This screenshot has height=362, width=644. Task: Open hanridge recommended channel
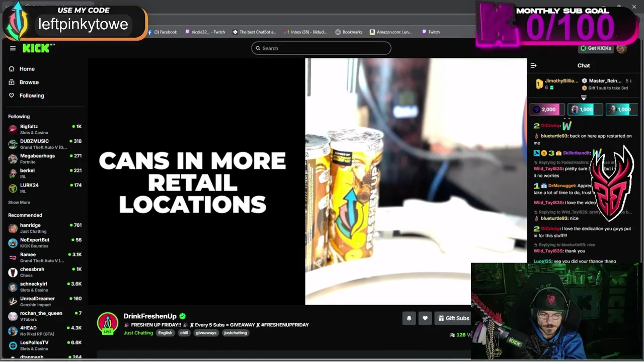pyautogui.click(x=45, y=228)
